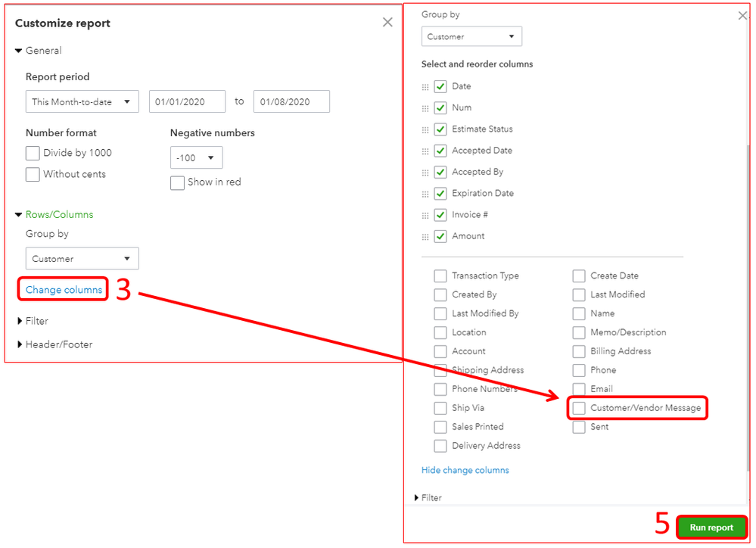Click the drag handle for Estimate Status
This screenshot has width=756, height=548.
(425, 129)
